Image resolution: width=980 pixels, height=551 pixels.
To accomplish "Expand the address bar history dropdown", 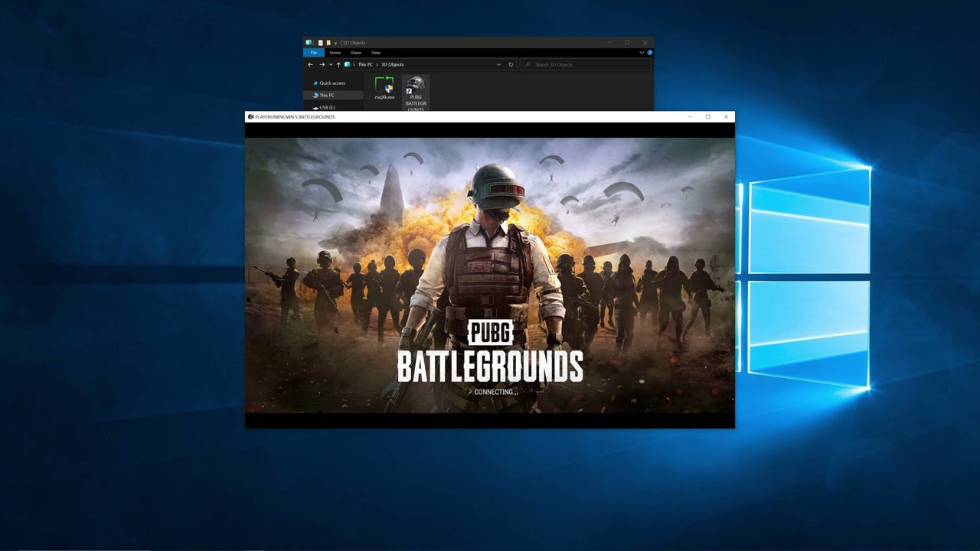I will pyautogui.click(x=499, y=64).
